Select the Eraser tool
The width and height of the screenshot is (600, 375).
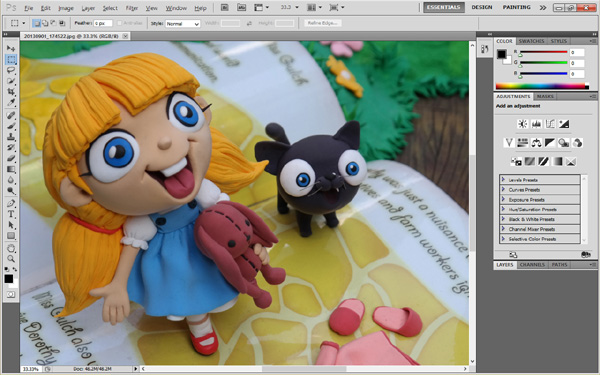tap(11, 158)
